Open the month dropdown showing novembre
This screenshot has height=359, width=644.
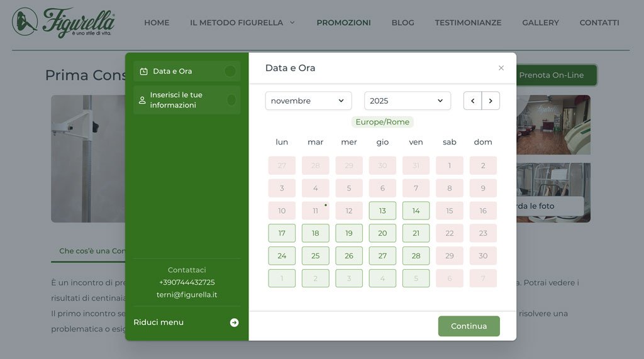308,101
